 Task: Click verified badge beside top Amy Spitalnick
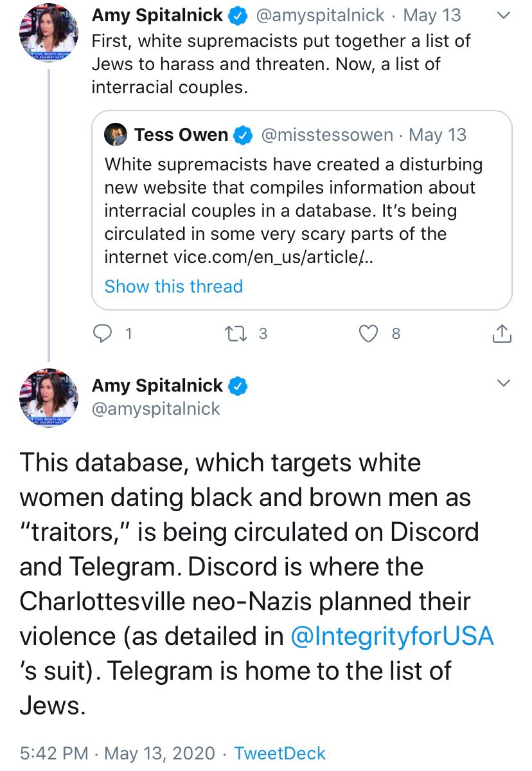click(x=239, y=15)
